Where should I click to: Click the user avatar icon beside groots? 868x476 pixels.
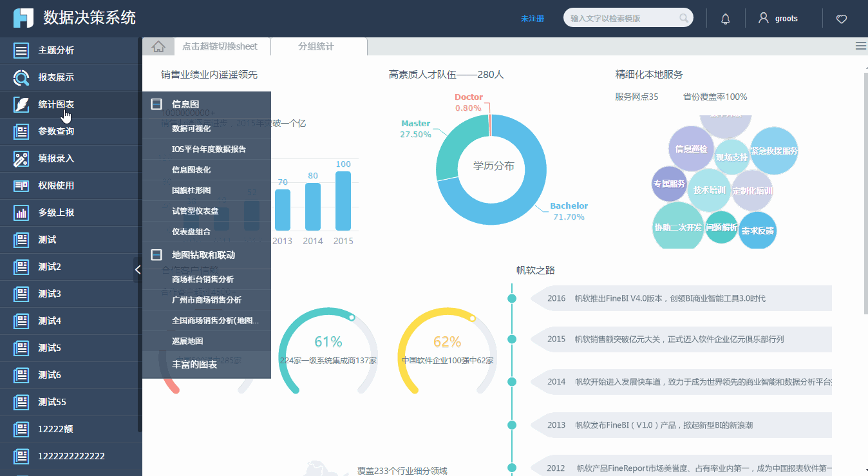pyautogui.click(x=764, y=18)
